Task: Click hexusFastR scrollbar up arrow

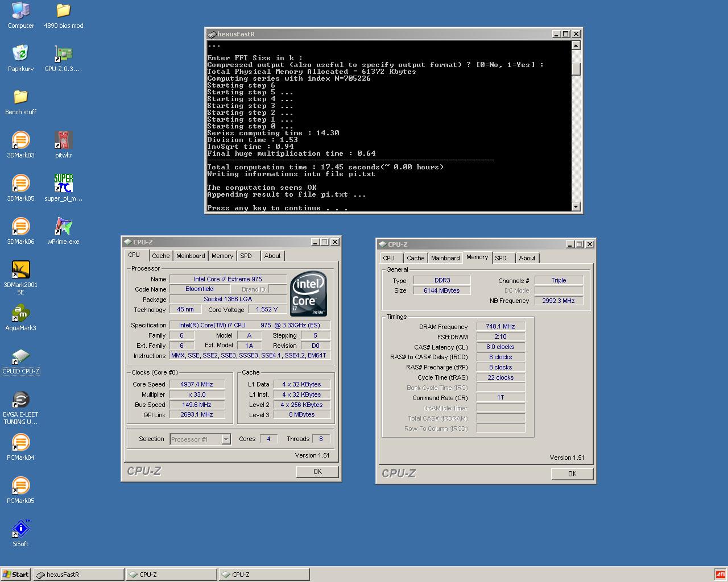Action: pyautogui.click(x=576, y=45)
